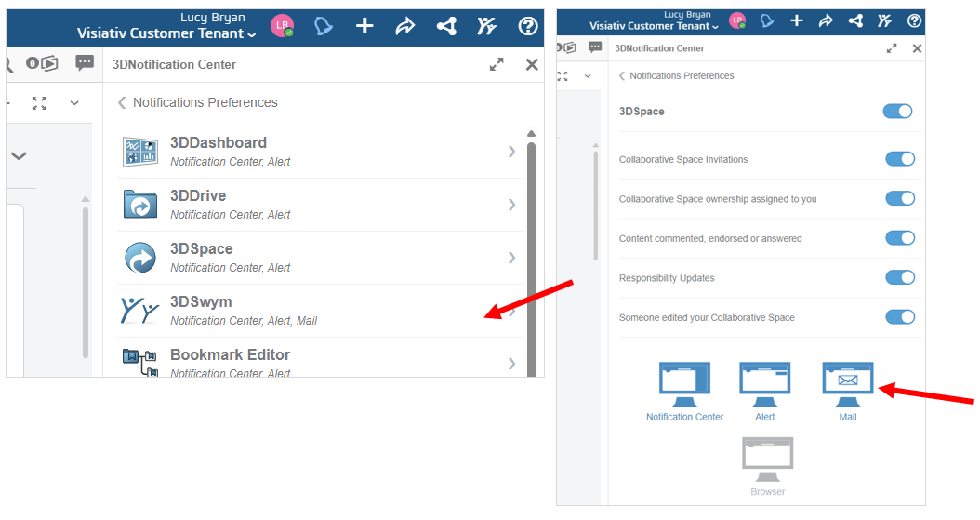Click the 3DDrive folder icon
The height and width of the screenshot is (520, 980).
coord(140,205)
